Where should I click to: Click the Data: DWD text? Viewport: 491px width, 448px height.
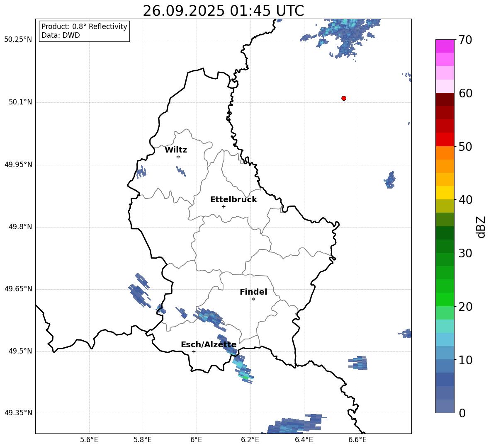coord(61,35)
